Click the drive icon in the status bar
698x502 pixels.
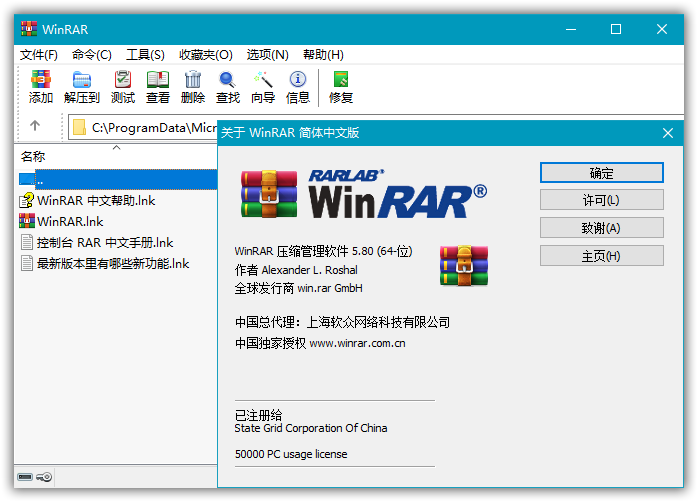25,477
